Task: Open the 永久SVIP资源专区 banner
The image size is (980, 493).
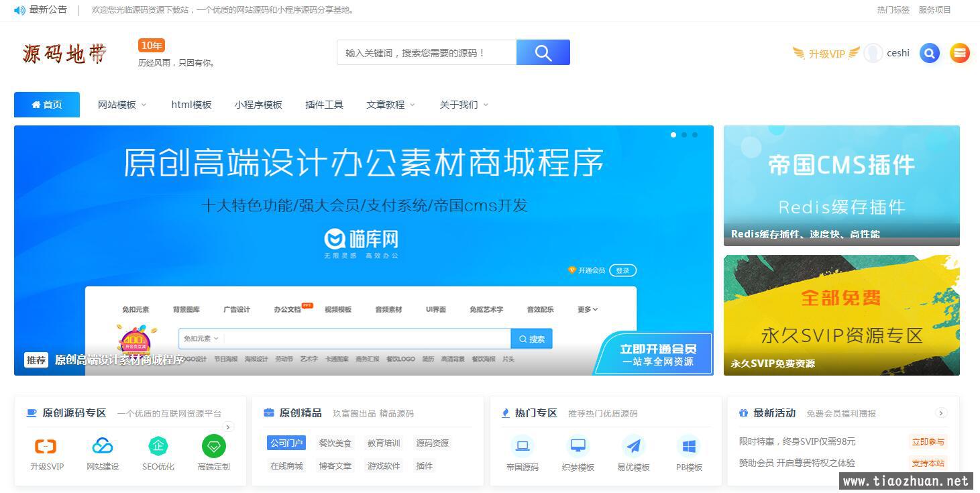Action: [842, 315]
